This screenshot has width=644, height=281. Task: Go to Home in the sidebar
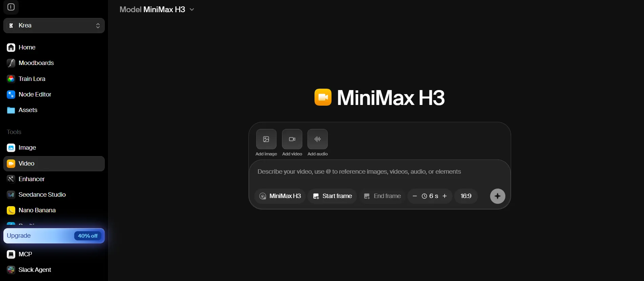click(x=54, y=47)
